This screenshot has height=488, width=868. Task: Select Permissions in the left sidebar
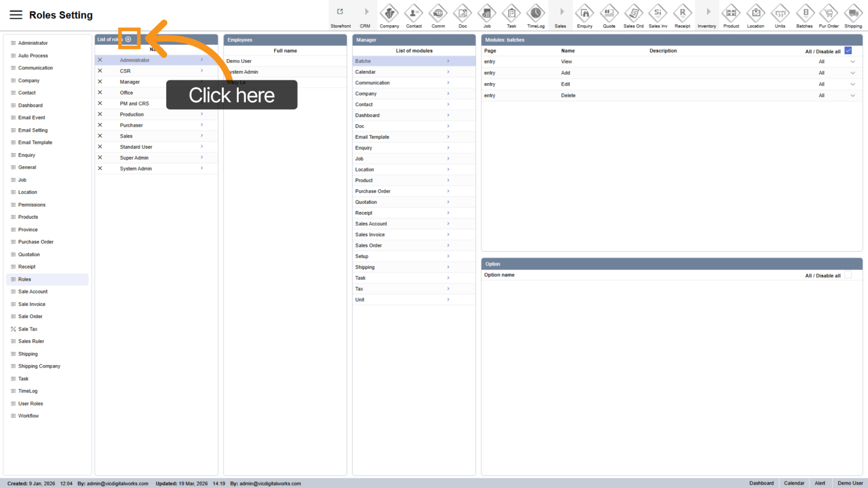pyautogui.click(x=32, y=205)
